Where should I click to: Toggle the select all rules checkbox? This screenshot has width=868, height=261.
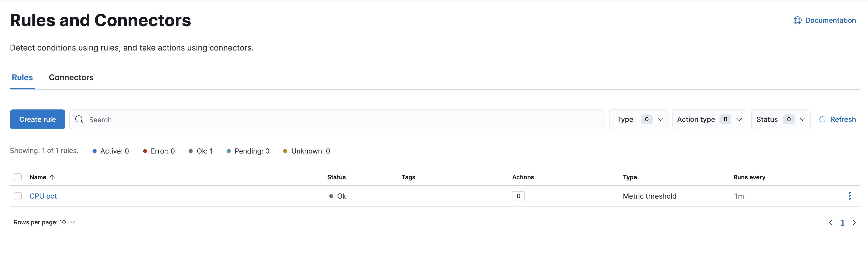18,177
